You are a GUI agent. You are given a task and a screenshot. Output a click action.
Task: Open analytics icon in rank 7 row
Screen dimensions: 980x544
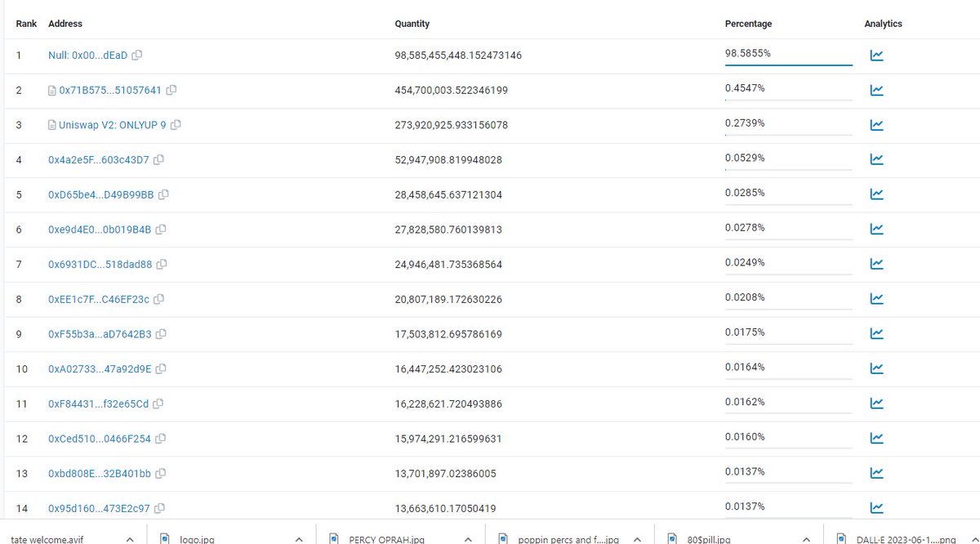coord(876,264)
